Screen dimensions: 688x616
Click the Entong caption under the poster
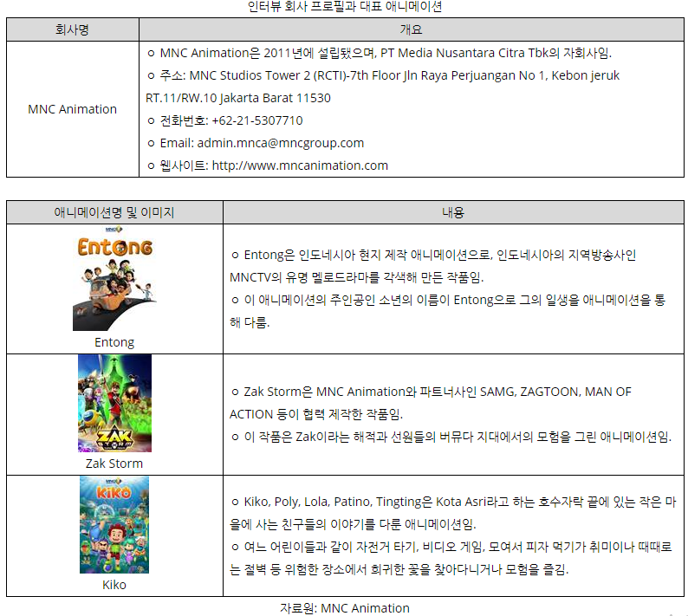click(x=114, y=342)
